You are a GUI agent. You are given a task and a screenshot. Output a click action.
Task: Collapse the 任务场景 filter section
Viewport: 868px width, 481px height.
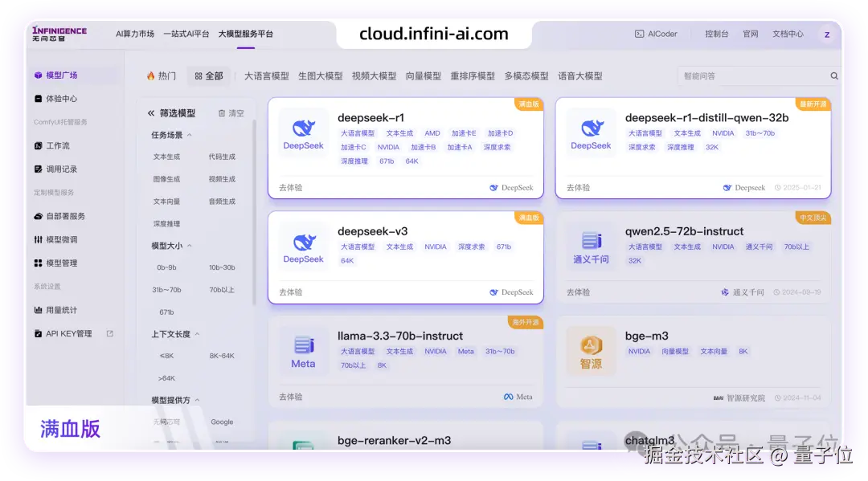pos(190,135)
